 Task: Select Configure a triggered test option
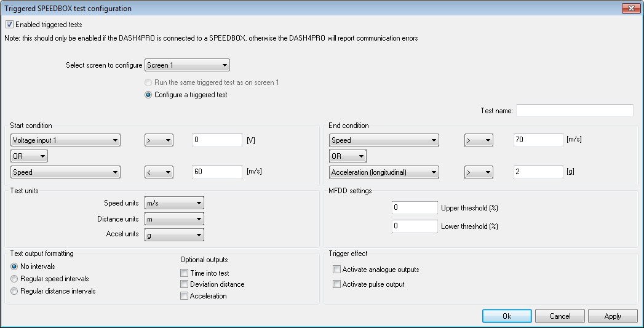[148, 95]
